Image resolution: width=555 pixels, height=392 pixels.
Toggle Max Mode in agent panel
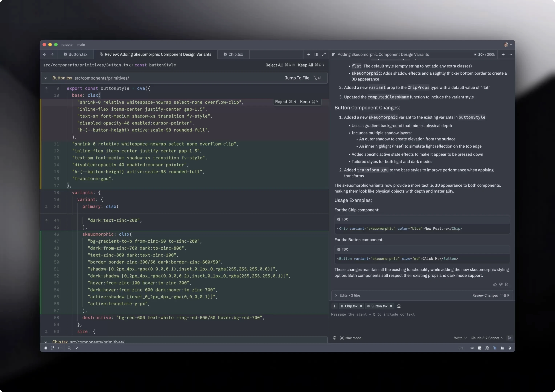[x=351, y=338]
